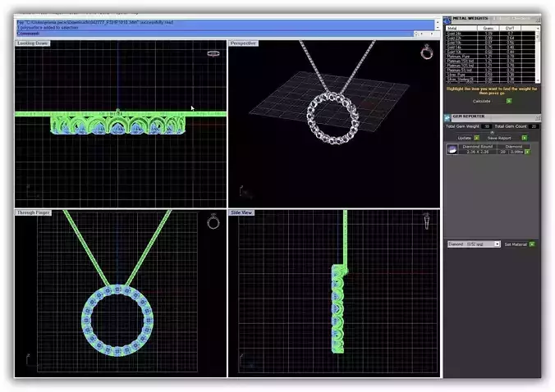Select the Silver, Sterling row
Viewport: 555px width, 392px height.
[x=490, y=80]
